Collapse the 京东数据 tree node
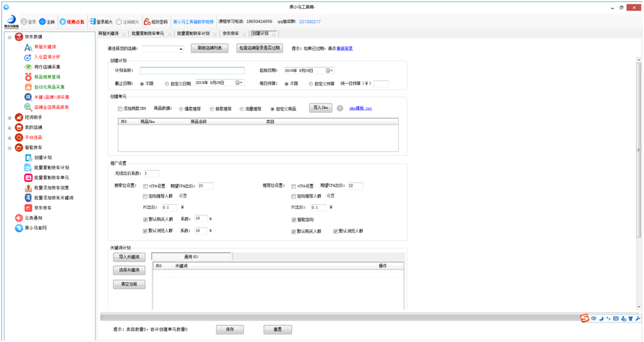The image size is (644, 342). coord(10,37)
